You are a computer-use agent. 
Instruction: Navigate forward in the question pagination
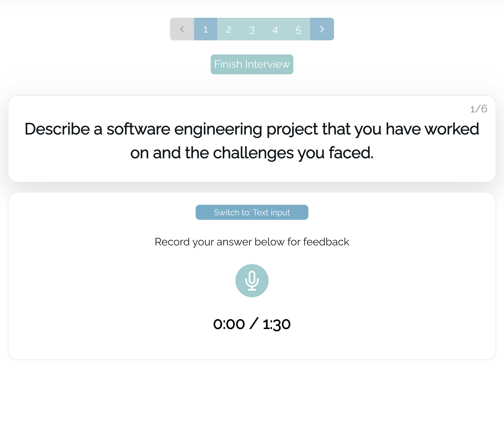click(x=322, y=29)
